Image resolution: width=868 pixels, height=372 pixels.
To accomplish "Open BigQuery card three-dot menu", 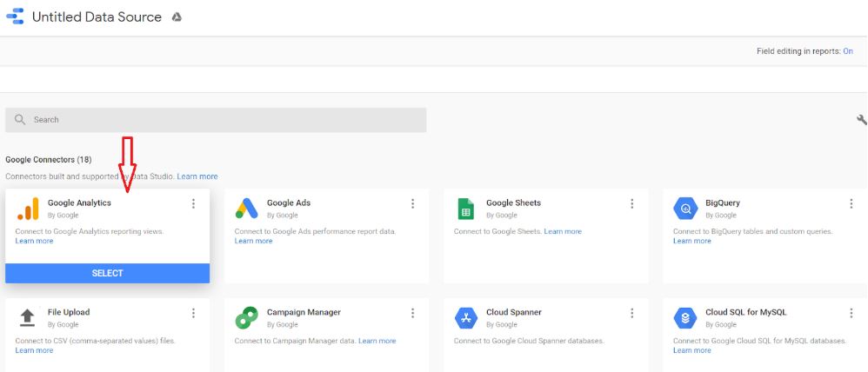I will [x=851, y=203].
